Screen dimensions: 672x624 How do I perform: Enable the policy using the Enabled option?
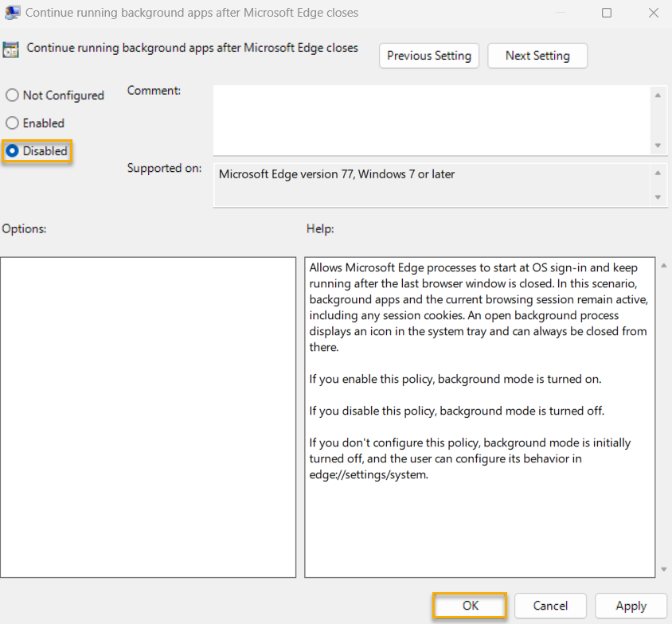tap(12, 123)
